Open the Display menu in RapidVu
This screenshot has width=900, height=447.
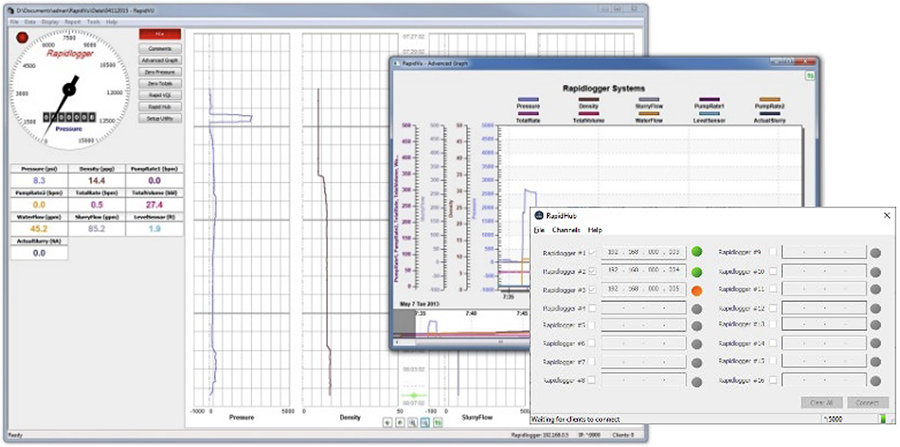pyautogui.click(x=50, y=21)
